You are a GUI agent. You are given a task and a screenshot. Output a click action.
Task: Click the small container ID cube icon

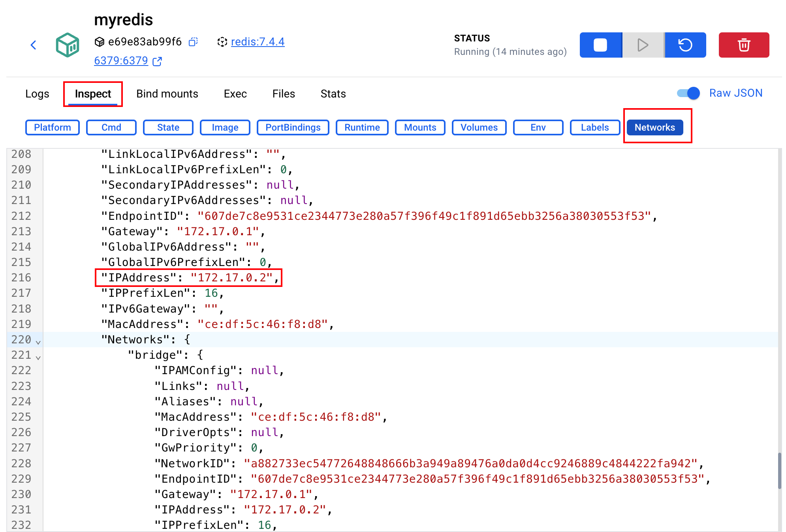coord(100,42)
